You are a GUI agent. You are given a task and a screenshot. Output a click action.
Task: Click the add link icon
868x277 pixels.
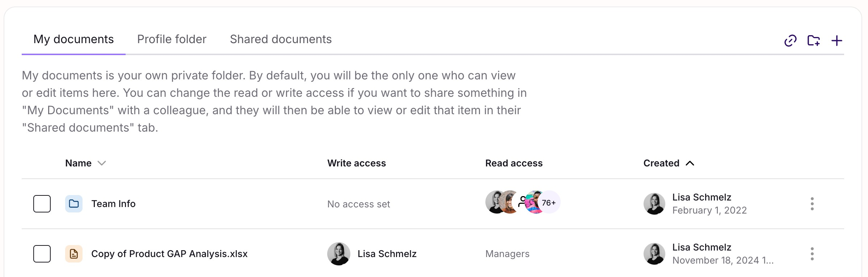click(790, 41)
